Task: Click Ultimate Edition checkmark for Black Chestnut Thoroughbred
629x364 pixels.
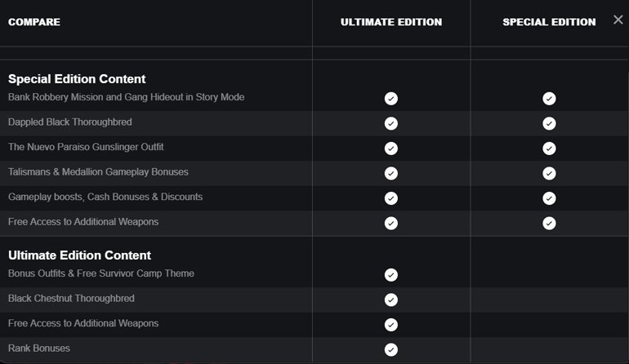Action: (390, 300)
